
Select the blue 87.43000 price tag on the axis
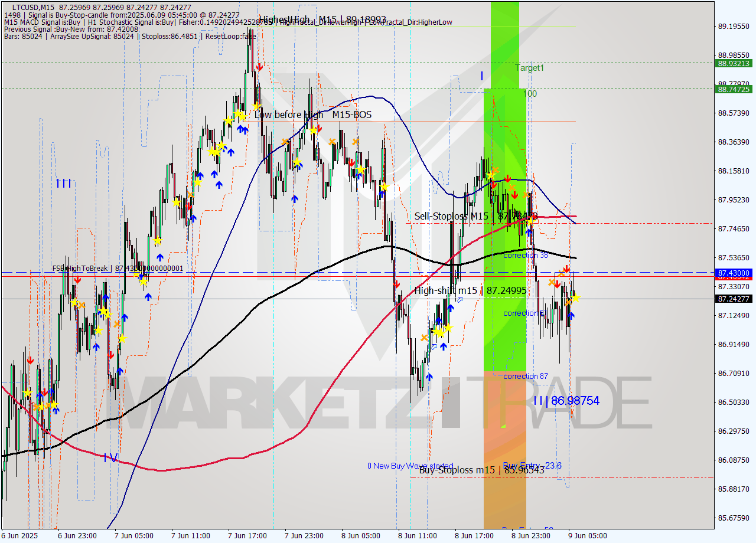(x=732, y=273)
